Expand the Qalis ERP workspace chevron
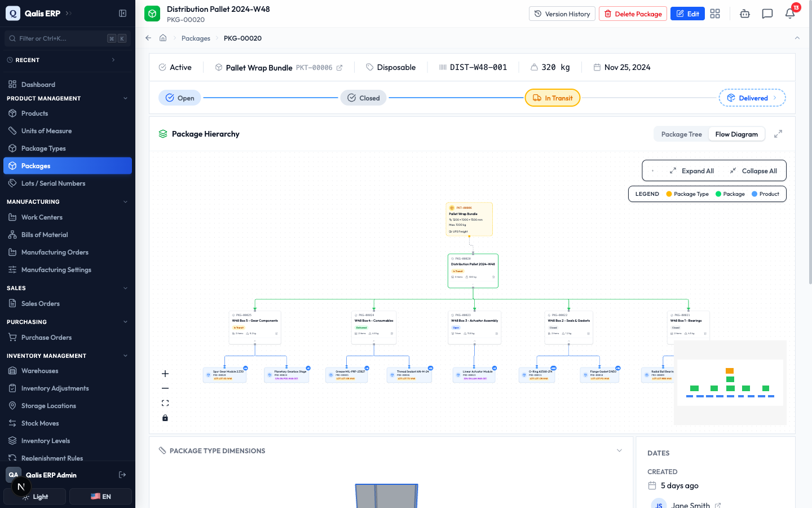The width and height of the screenshot is (812, 508). pyautogui.click(x=68, y=14)
